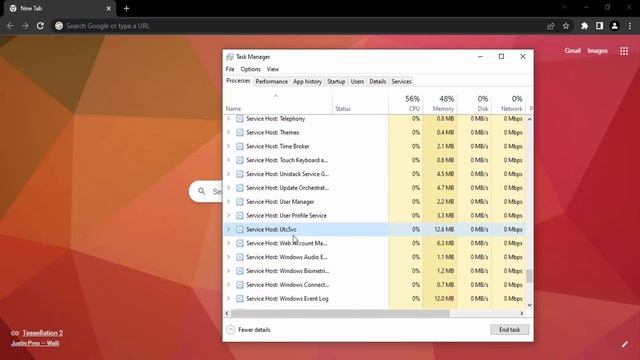Viewport: 640px width, 360px height.
Task: Click Service Host: Windows Event Log icon
Action: click(240, 299)
